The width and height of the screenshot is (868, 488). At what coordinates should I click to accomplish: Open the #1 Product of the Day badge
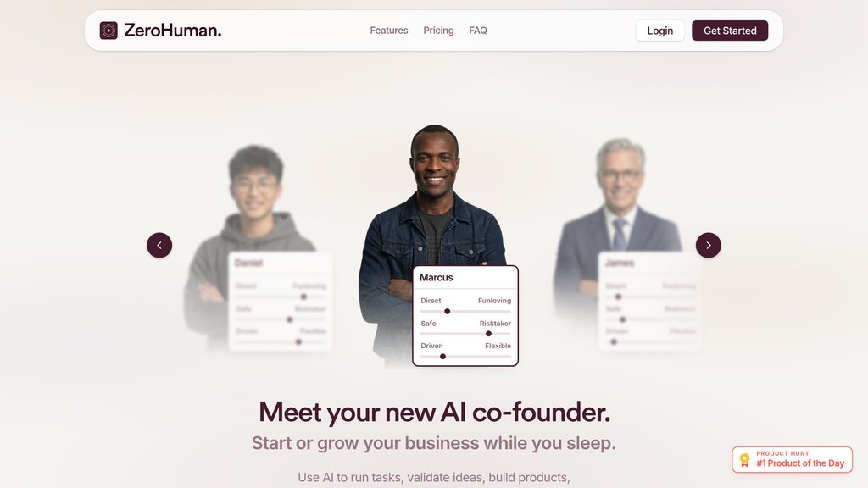tap(793, 459)
